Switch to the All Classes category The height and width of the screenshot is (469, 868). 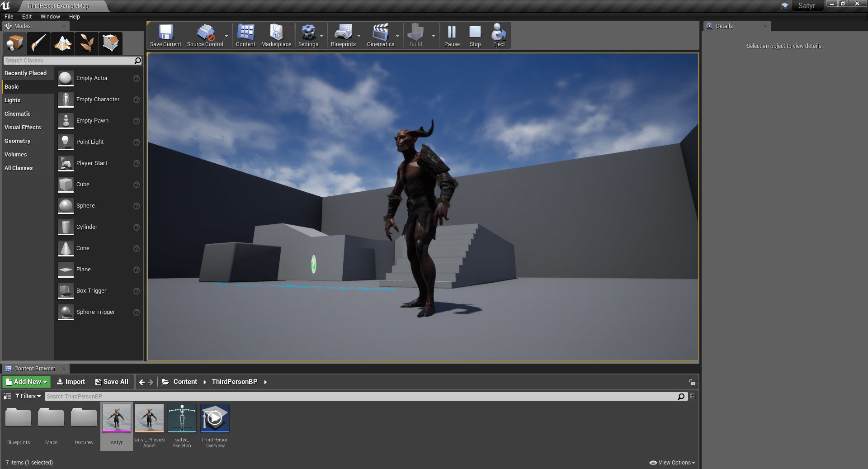point(28,168)
